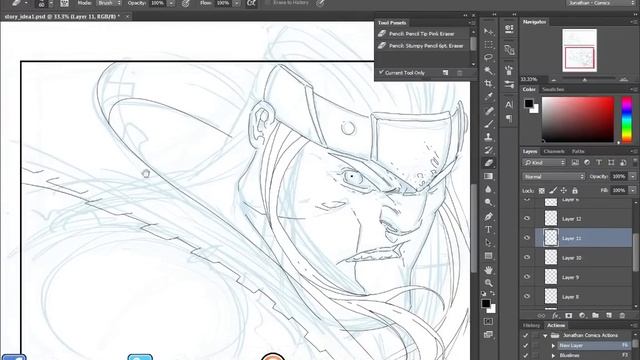Select the Eraser tool in toolbox
This screenshot has height=360, width=640.
(488, 163)
